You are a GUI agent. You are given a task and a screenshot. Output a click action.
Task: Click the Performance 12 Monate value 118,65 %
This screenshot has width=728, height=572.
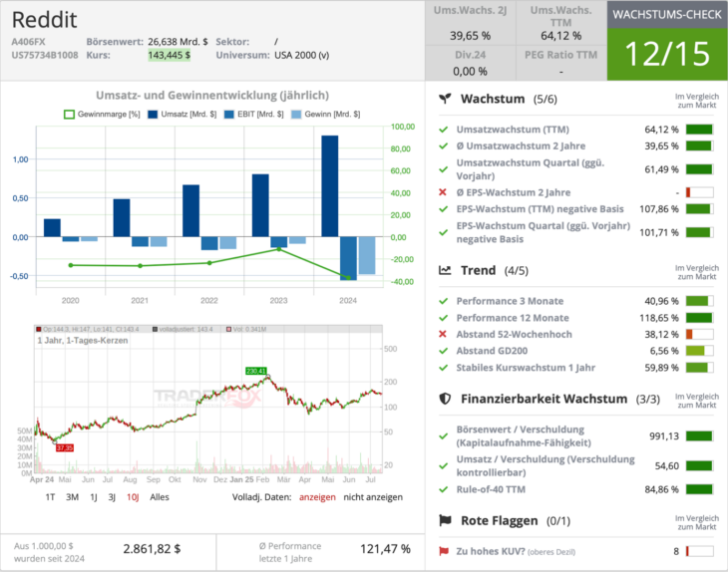(x=659, y=318)
